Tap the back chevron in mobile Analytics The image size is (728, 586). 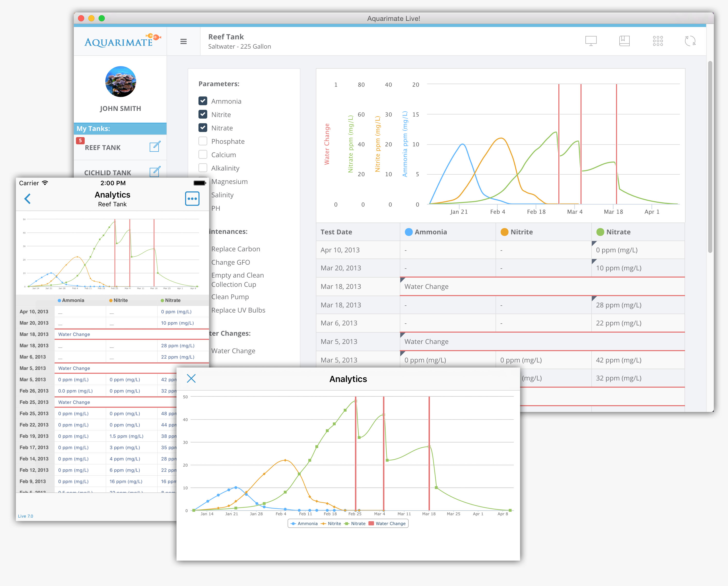[28, 199]
